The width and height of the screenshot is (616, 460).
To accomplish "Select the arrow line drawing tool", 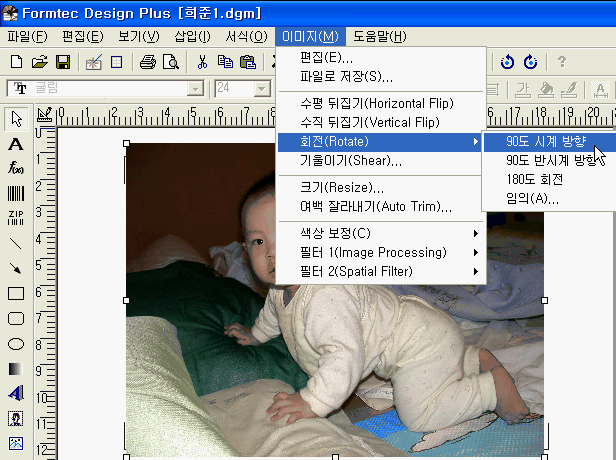I will tap(16, 268).
